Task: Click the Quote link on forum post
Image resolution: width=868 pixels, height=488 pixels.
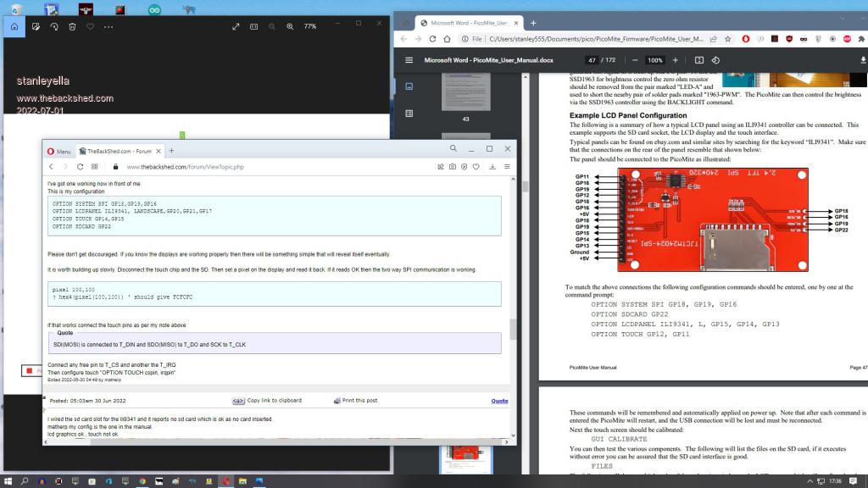Action: coord(499,401)
